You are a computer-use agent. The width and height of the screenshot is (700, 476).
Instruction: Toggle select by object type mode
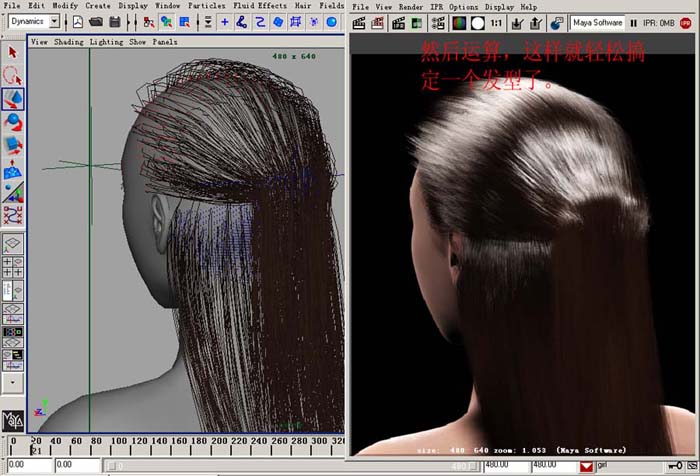coord(167,21)
